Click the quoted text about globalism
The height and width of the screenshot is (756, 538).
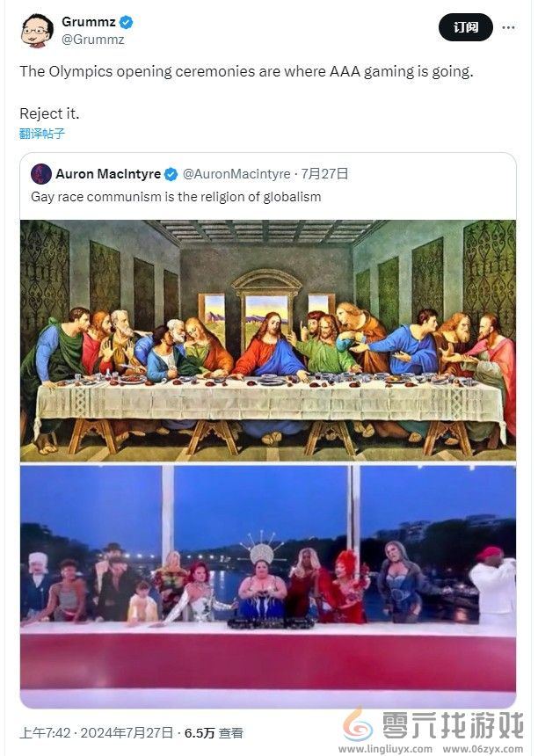[x=176, y=197]
